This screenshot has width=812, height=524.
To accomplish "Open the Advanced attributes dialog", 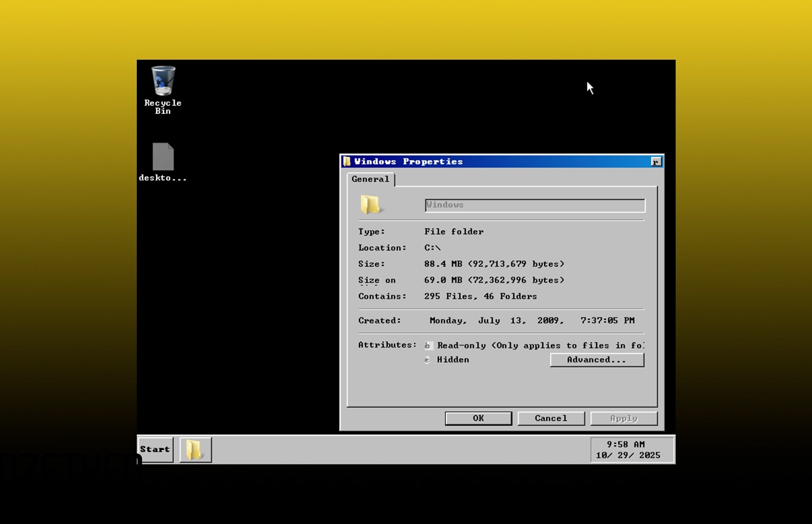I will 597,360.
